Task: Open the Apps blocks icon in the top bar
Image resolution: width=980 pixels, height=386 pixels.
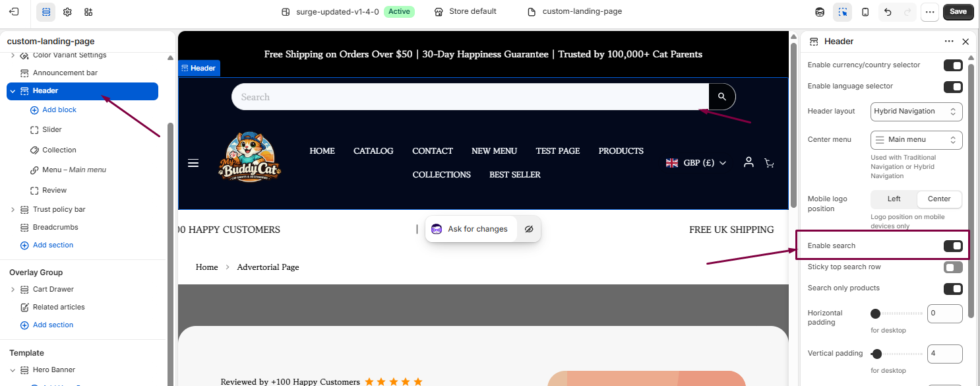Action: [88, 12]
